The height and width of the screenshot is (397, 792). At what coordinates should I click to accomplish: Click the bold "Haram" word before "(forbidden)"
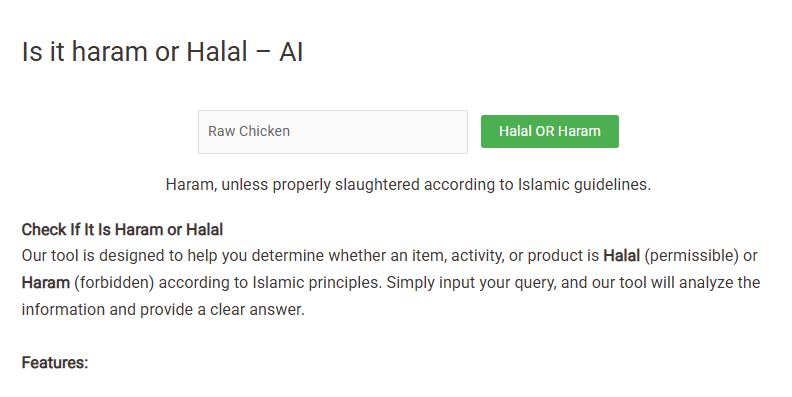click(x=45, y=282)
